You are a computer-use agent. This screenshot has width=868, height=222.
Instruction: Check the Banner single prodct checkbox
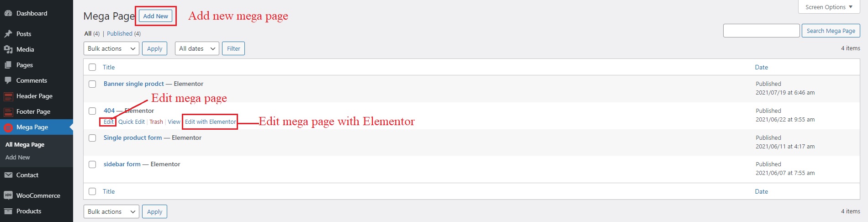click(x=92, y=84)
